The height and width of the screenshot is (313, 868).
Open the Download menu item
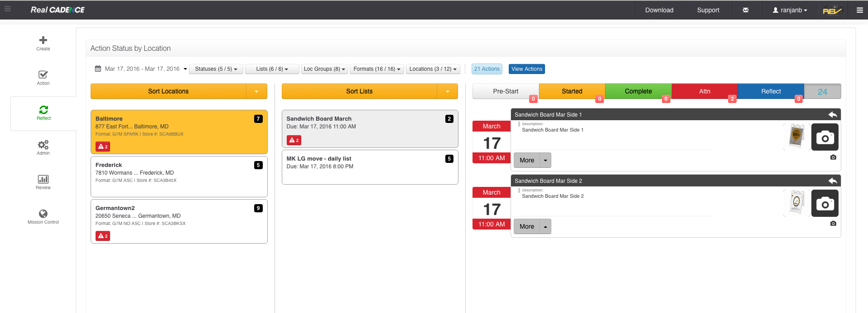[x=659, y=10]
